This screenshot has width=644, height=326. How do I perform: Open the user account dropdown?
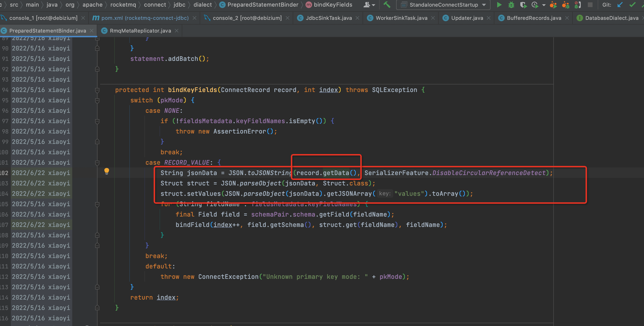coord(369,5)
